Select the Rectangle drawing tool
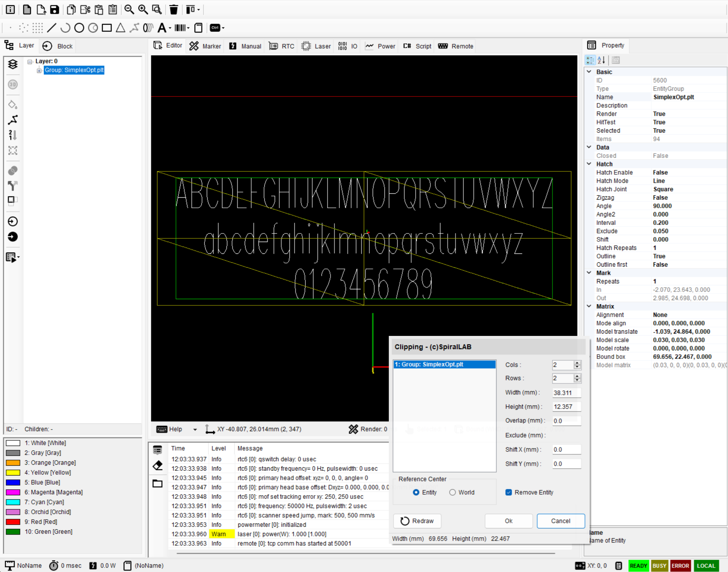Viewport: 728px width, 572px height. click(x=107, y=28)
